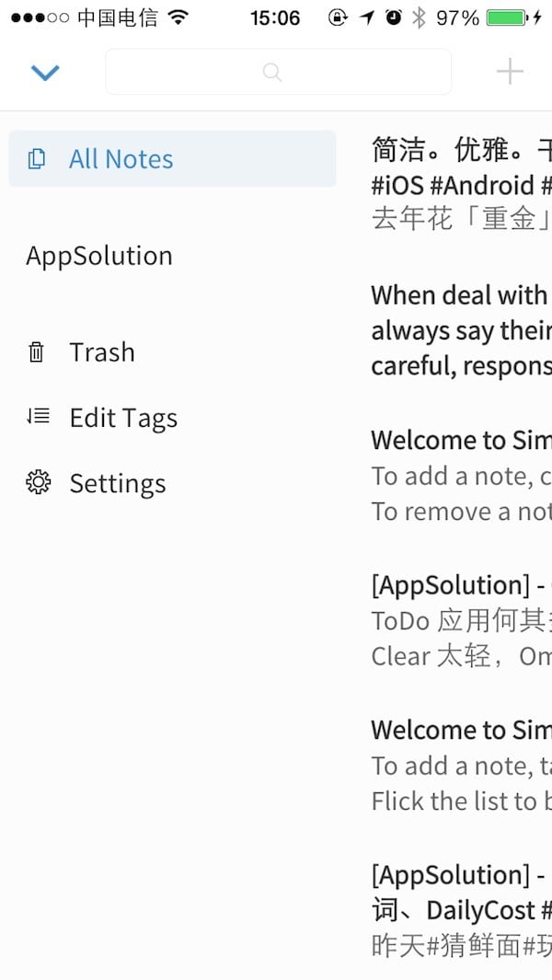The height and width of the screenshot is (980, 552).
Task: Open Settings from the sidebar
Action: (x=118, y=484)
